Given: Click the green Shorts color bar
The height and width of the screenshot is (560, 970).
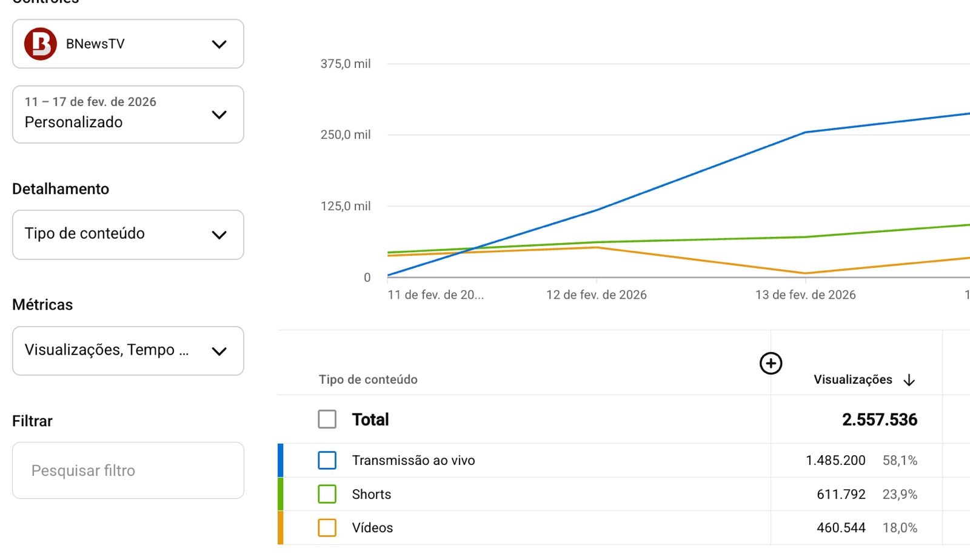Looking at the screenshot, I should click(x=281, y=494).
